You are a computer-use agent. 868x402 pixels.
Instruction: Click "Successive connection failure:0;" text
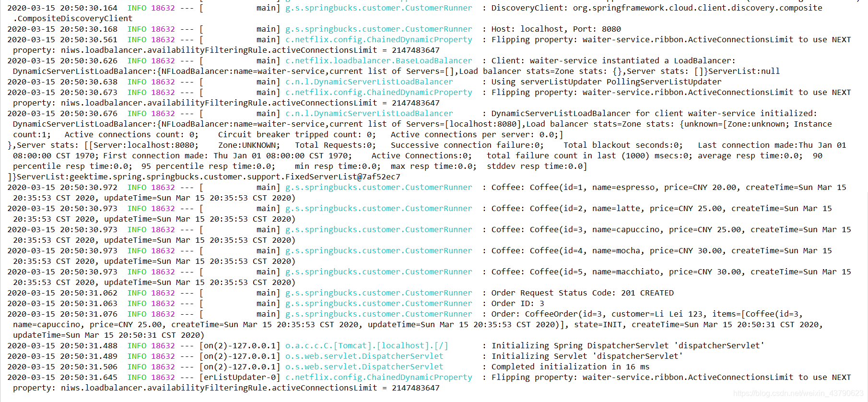(467, 145)
